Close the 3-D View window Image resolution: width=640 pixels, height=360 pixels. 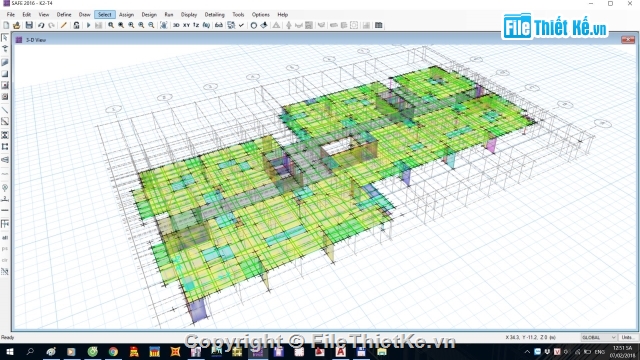coord(628,40)
